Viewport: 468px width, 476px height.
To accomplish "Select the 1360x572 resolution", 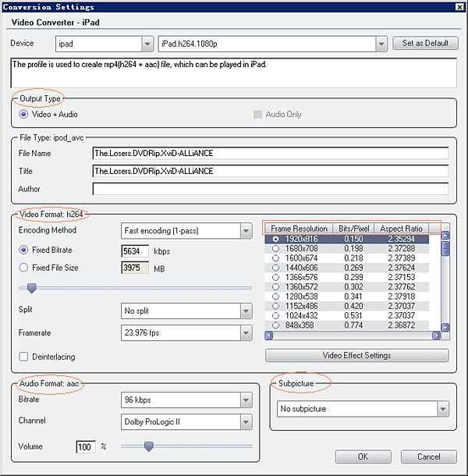I will [347, 287].
